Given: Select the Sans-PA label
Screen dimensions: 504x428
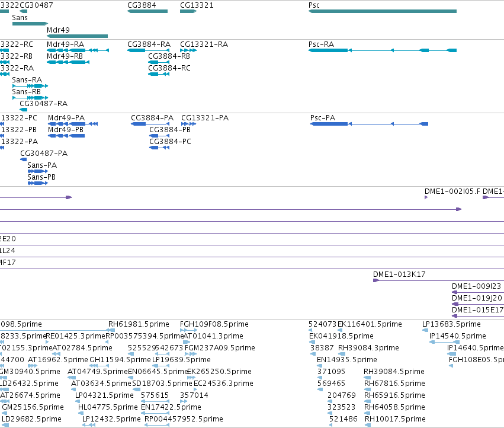Looking at the screenshot, I should point(42,165).
